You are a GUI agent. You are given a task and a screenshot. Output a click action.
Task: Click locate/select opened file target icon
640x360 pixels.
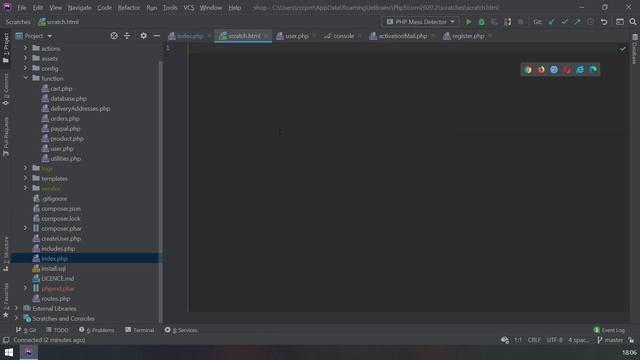tap(114, 36)
